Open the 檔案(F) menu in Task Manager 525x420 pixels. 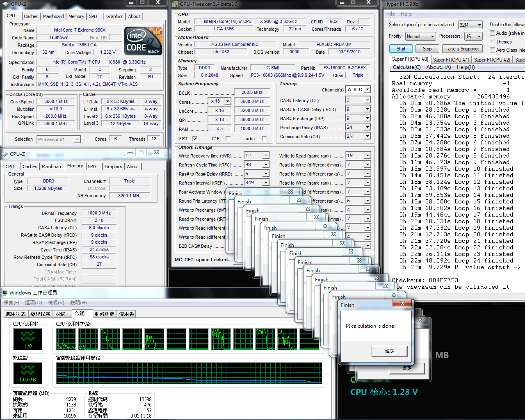(x=11, y=303)
